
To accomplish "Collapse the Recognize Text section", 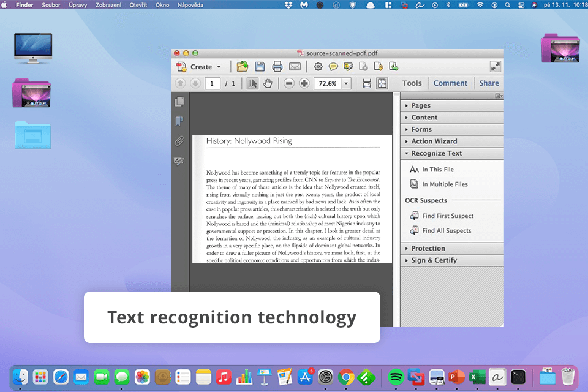I will tap(436, 153).
